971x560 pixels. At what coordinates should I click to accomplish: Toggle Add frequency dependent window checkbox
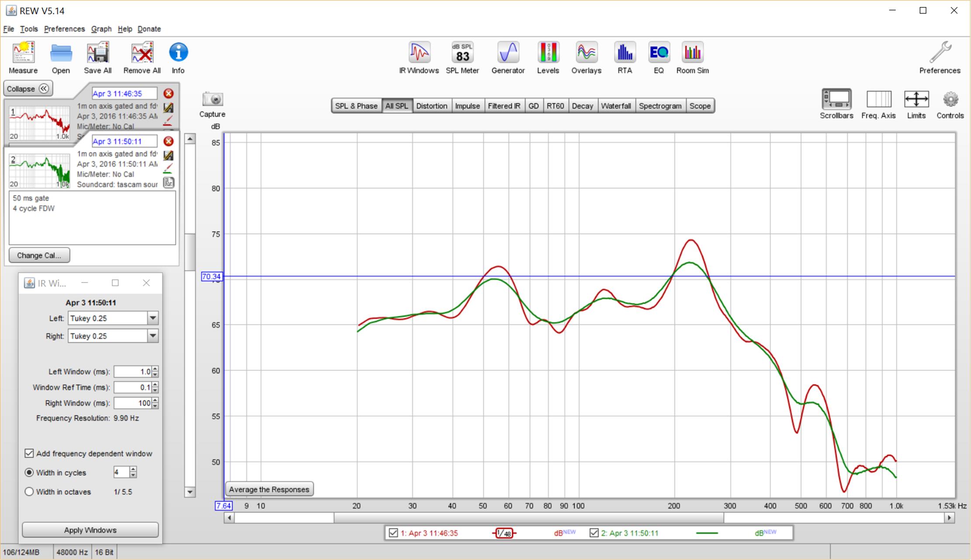pos(29,453)
